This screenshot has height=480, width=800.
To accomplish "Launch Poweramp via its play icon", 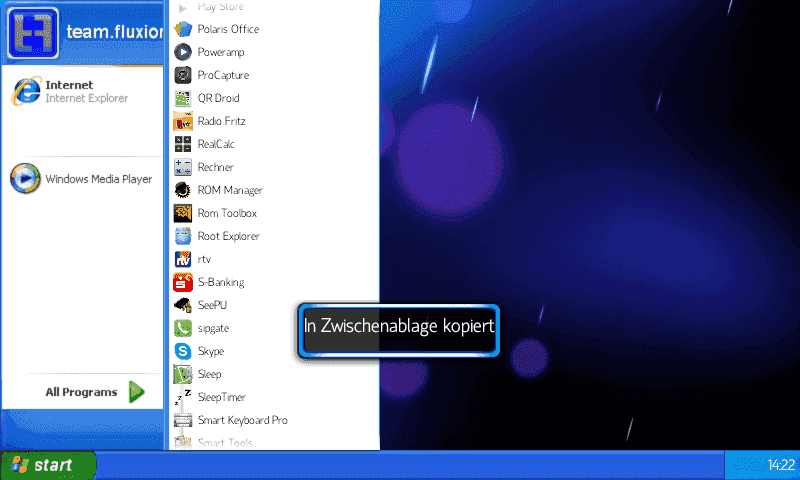I will [183, 52].
